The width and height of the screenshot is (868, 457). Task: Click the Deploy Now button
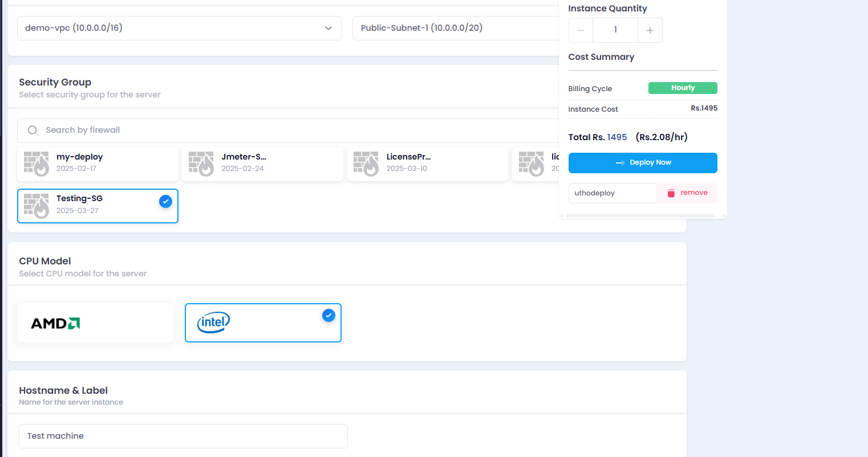coord(643,163)
